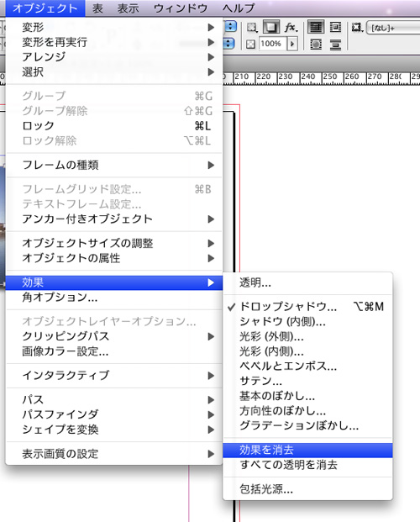Choose 画像カラー設定... menu item
Viewport: 420px width, 522px height.
point(114,351)
